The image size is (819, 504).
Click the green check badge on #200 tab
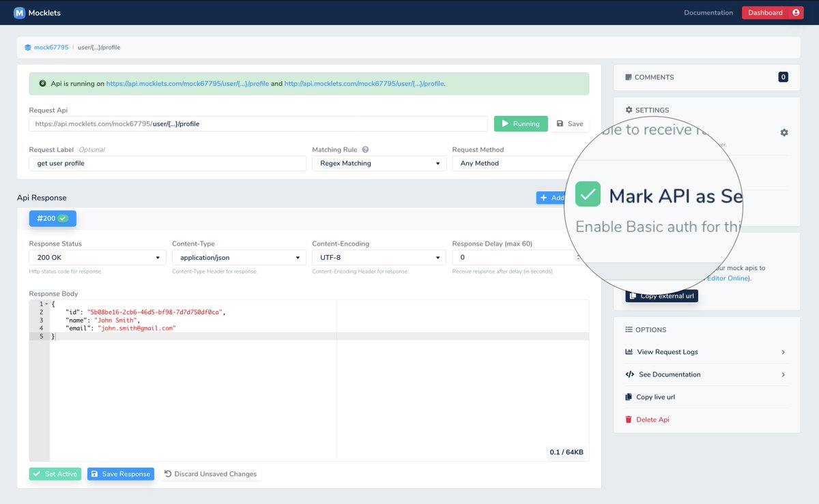[x=63, y=218]
